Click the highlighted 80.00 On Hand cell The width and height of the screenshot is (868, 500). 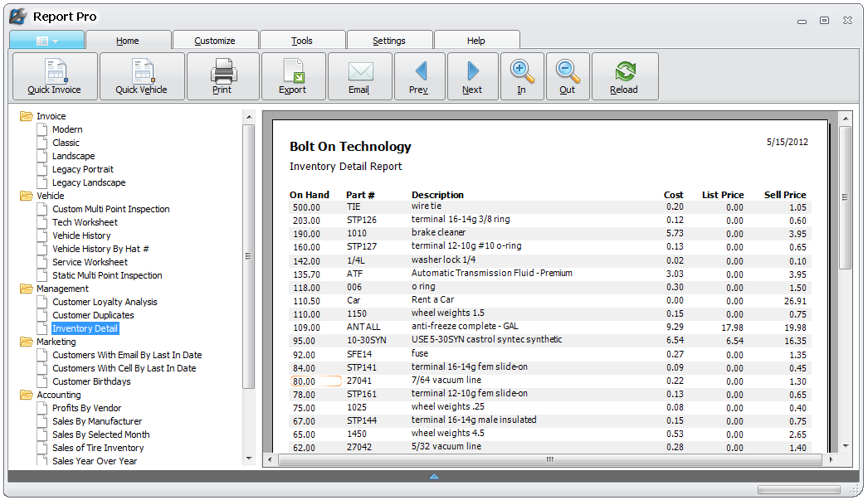click(316, 381)
